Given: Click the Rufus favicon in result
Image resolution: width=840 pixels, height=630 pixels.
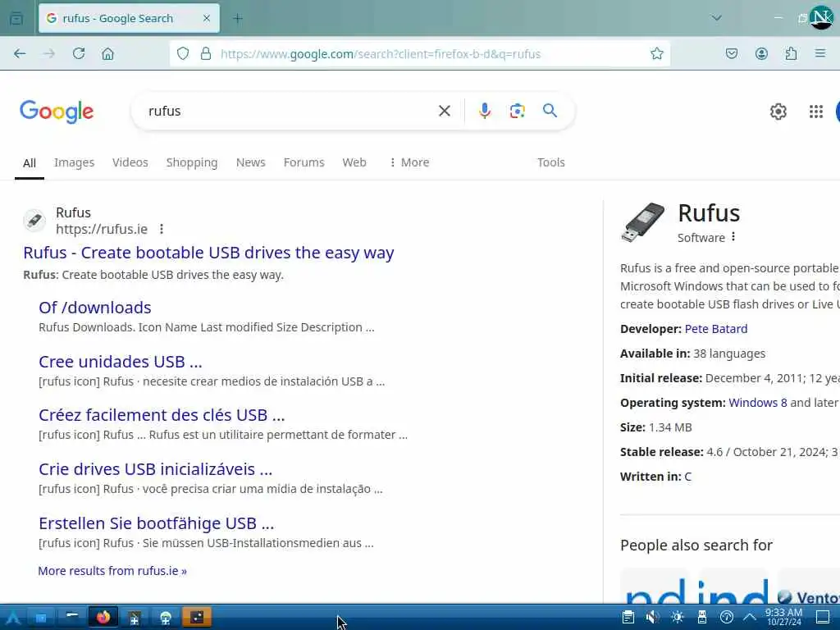Looking at the screenshot, I should pos(34,221).
